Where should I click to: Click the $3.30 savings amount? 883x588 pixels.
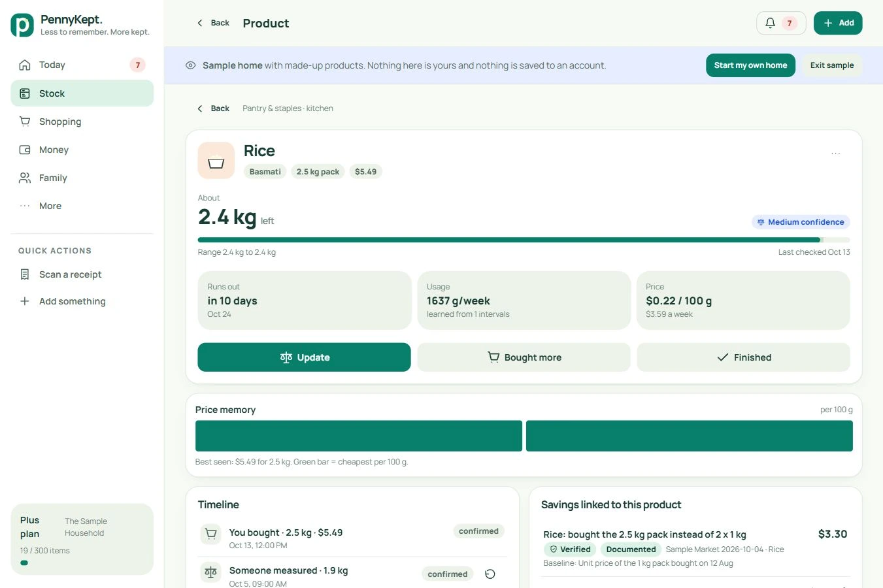tap(833, 534)
